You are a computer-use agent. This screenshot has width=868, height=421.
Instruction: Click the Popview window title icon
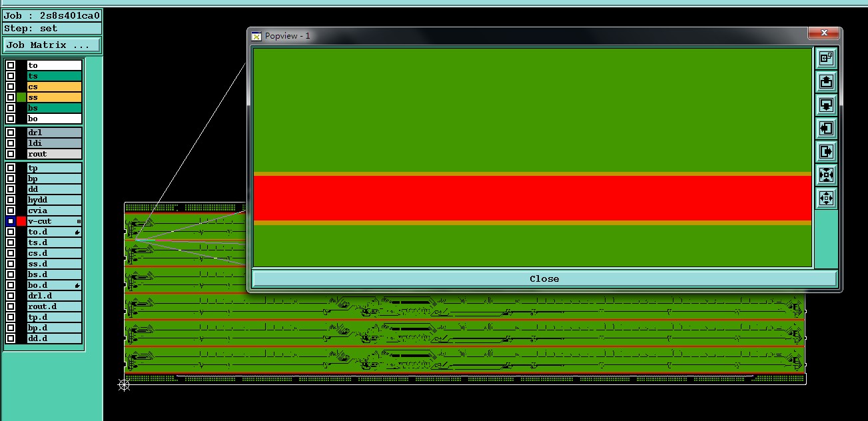click(x=256, y=36)
